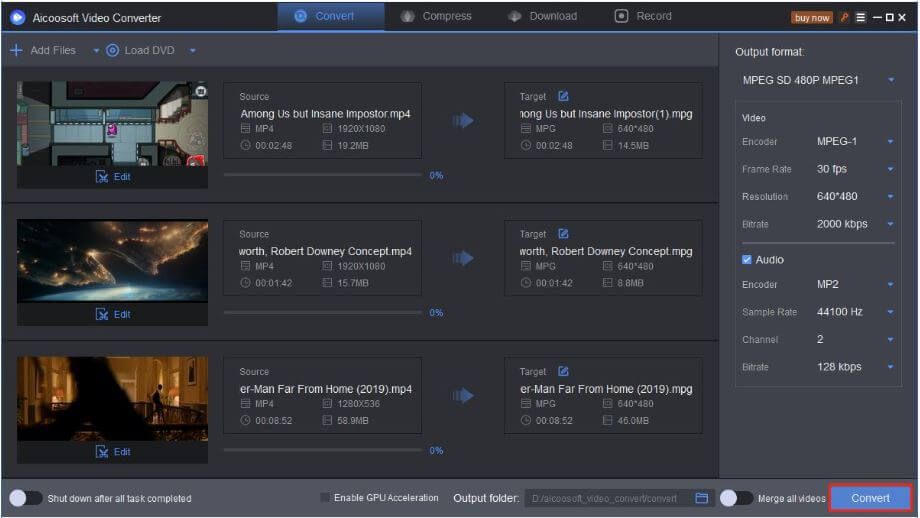
Task: Click Edit under Among Us thumbnail
Action: click(x=113, y=177)
